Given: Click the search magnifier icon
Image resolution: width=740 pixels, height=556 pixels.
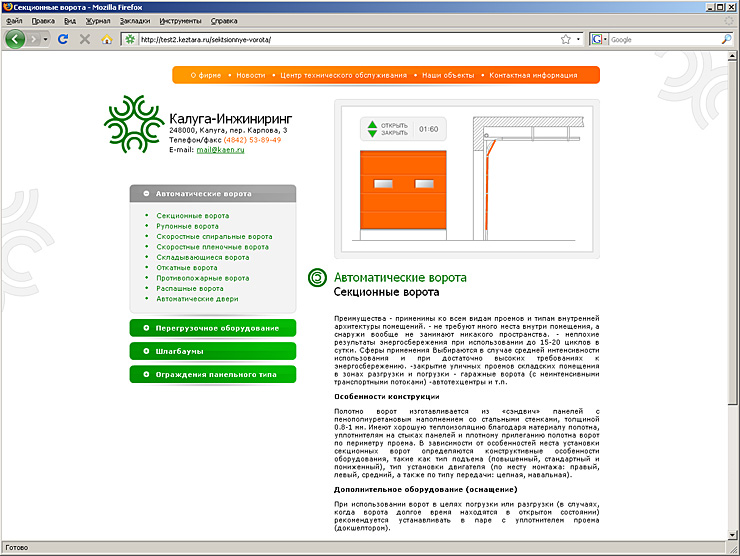Looking at the screenshot, I should pyautogui.click(x=727, y=39).
